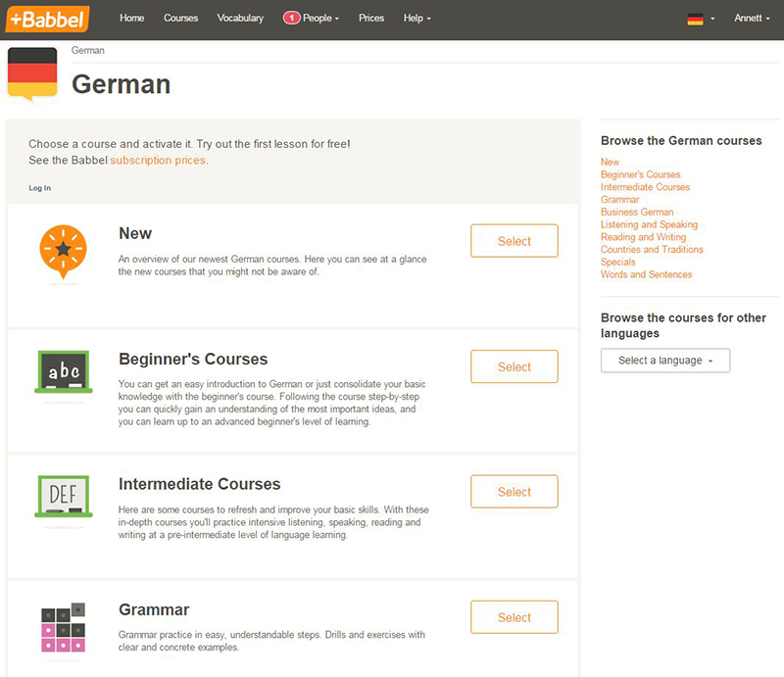The width and height of the screenshot is (784, 677).
Task: Click the Log In link
Action: click(x=39, y=188)
